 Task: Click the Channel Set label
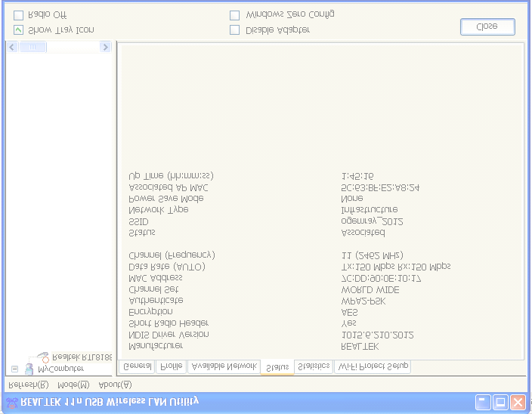point(153,289)
